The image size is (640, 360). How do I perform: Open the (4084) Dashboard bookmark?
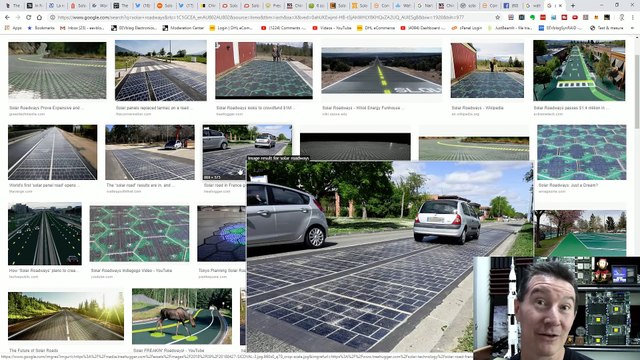click(x=423, y=28)
